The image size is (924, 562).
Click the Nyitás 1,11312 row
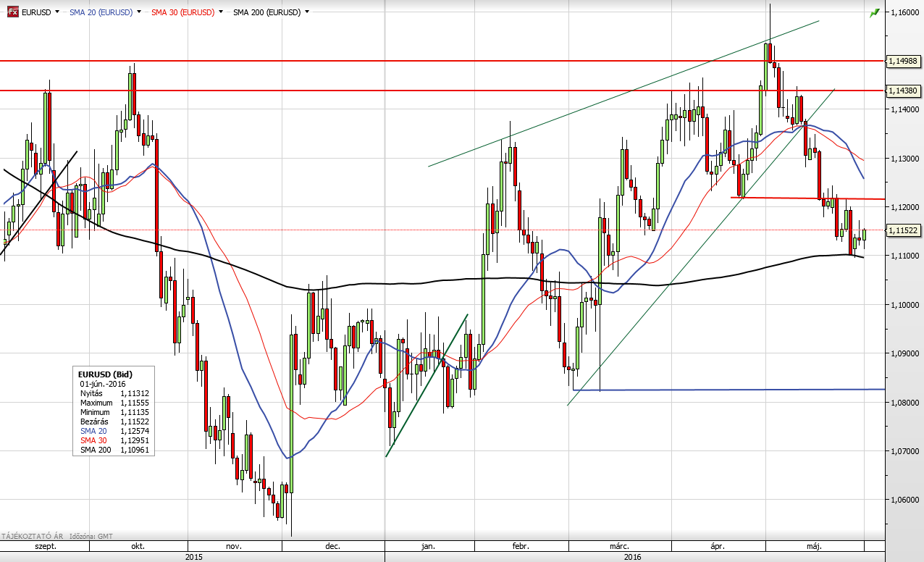click(114, 393)
